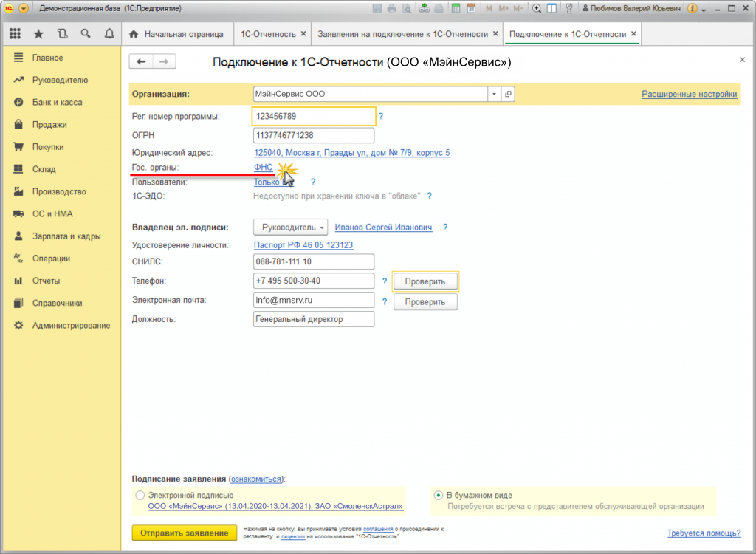Open the 'Руководитель' owner dropdown
This screenshot has width=756, height=554.
pos(290,228)
